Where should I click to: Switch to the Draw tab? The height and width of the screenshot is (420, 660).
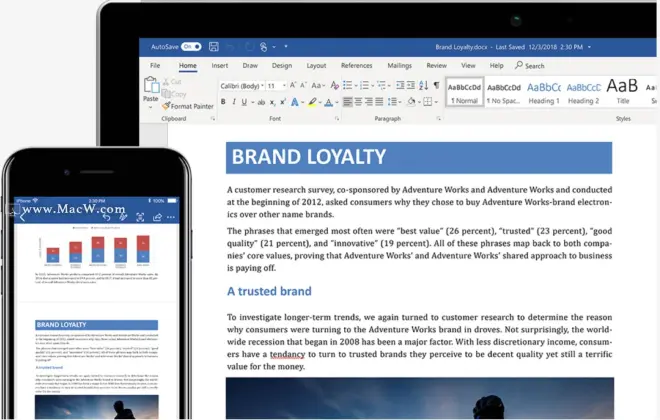point(250,66)
